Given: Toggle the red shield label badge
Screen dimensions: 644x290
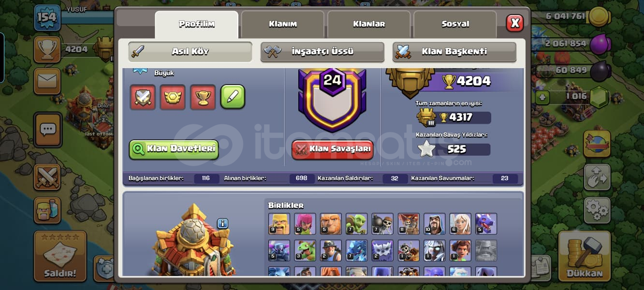Looking at the screenshot, I should [x=143, y=97].
